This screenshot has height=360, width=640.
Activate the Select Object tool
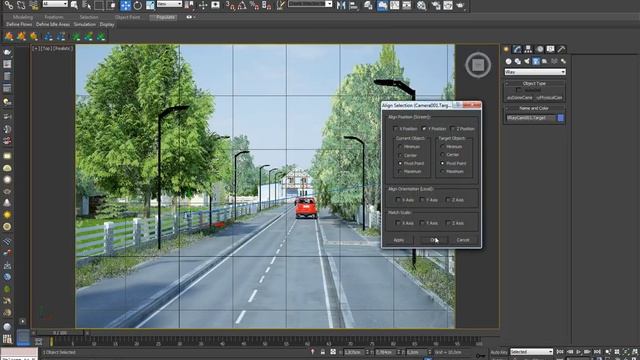(74, 5)
